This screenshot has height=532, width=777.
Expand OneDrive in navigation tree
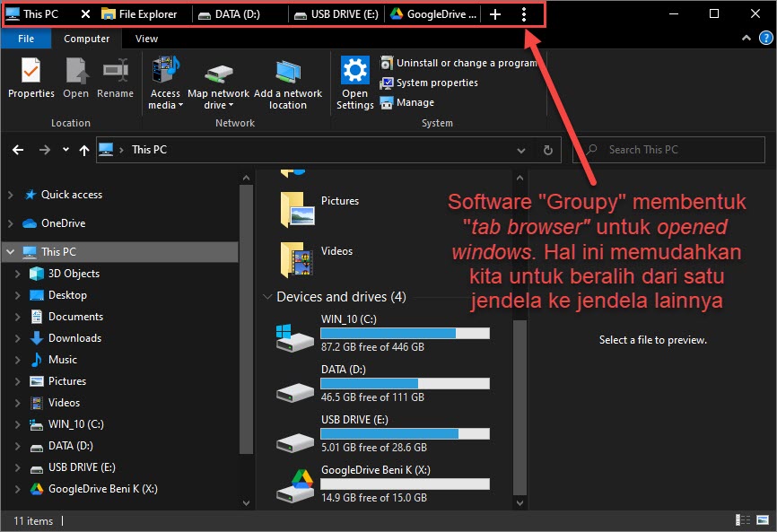pyautogui.click(x=11, y=223)
